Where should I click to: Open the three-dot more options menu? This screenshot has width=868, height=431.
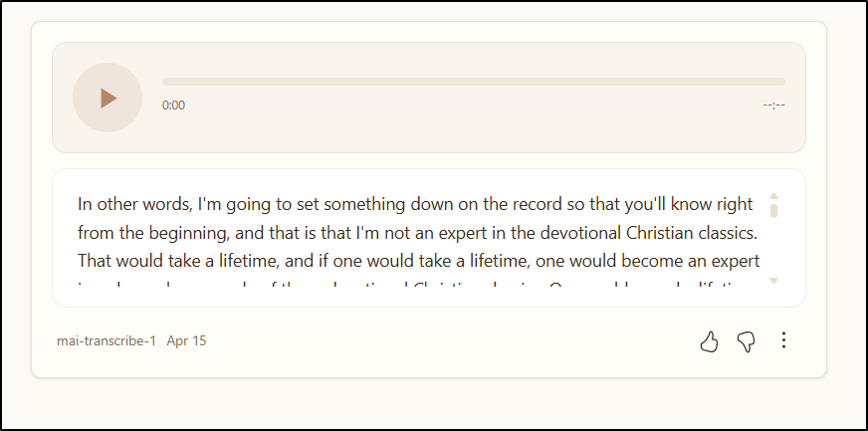click(783, 340)
